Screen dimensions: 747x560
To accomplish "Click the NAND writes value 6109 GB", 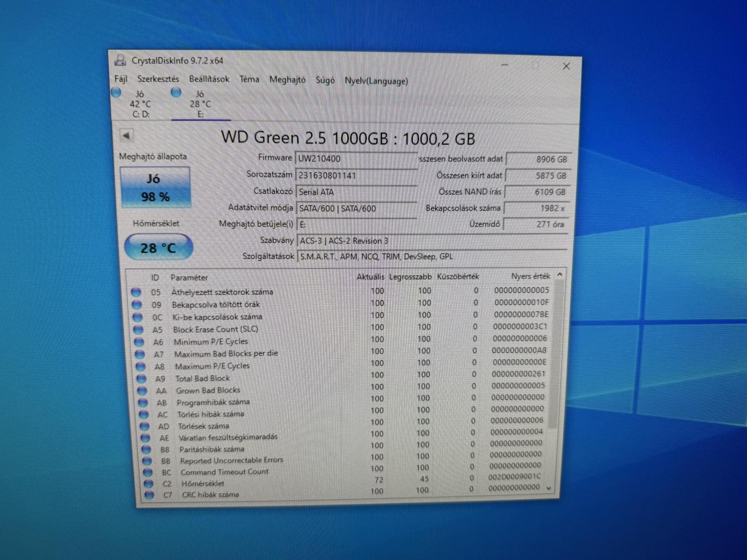I will [x=537, y=192].
